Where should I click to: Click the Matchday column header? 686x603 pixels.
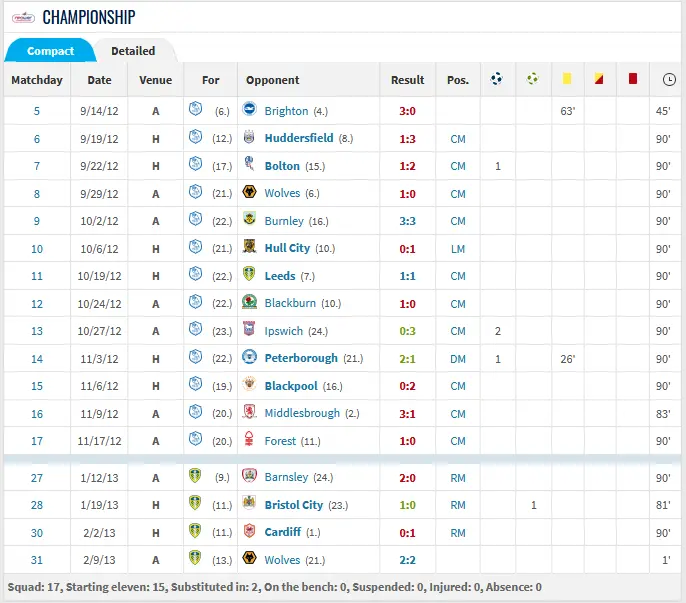pyautogui.click(x=37, y=80)
